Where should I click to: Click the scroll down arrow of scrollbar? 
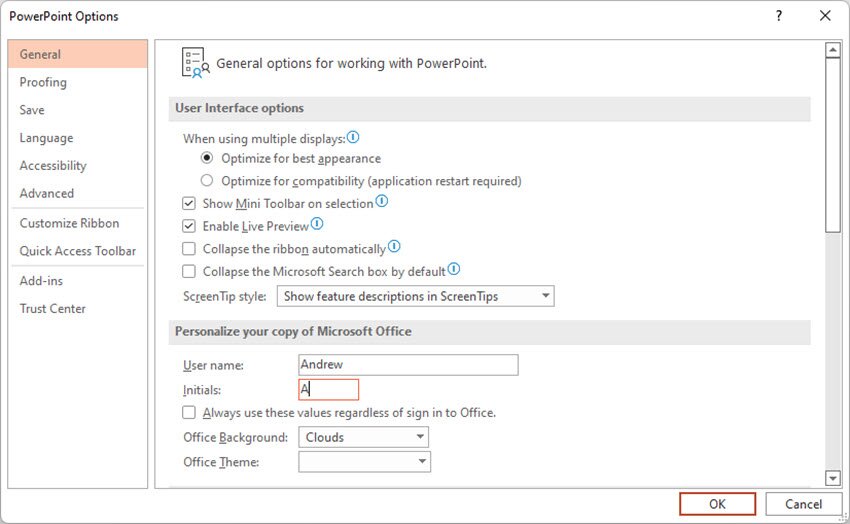pos(832,478)
